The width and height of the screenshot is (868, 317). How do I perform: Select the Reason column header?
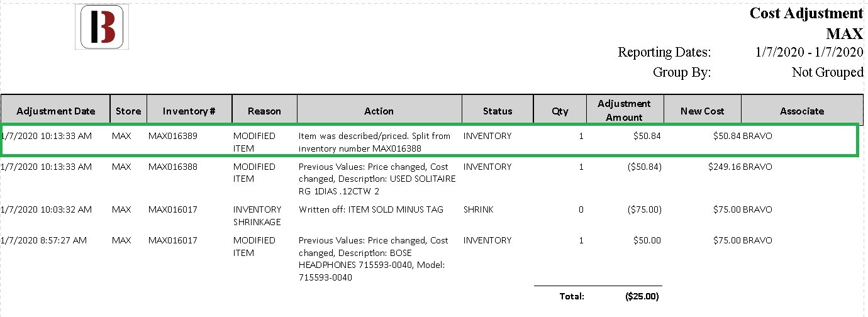tap(264, 111)
